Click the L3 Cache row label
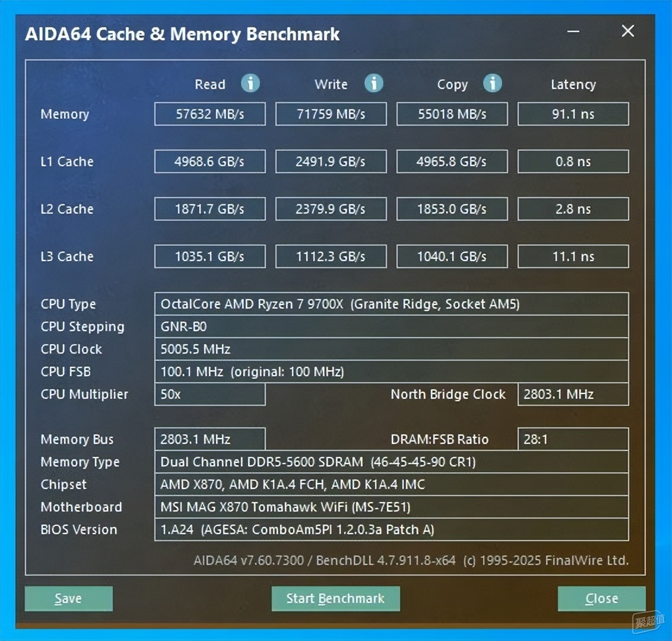The width and height of the screenshot is (672, 641). pyautogui.click(x=67, y=256)
